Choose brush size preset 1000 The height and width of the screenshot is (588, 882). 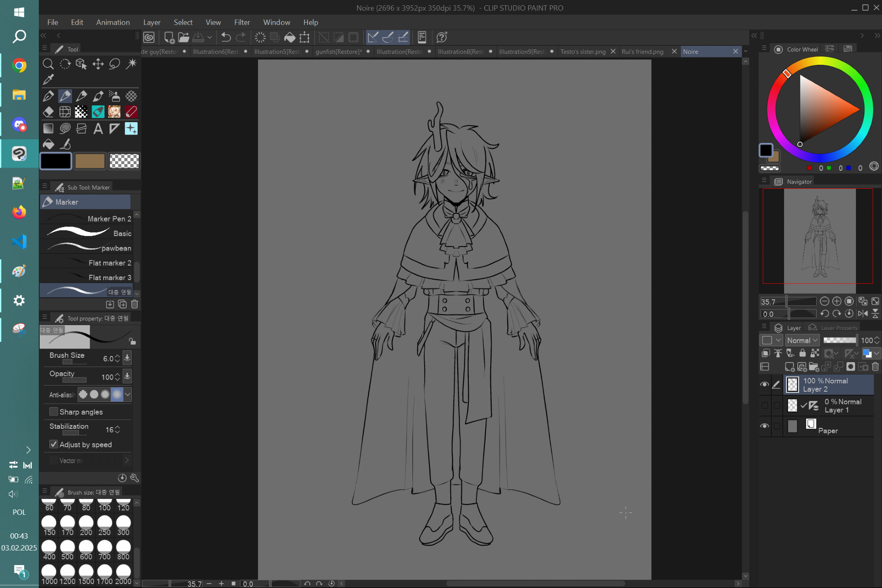49,575
